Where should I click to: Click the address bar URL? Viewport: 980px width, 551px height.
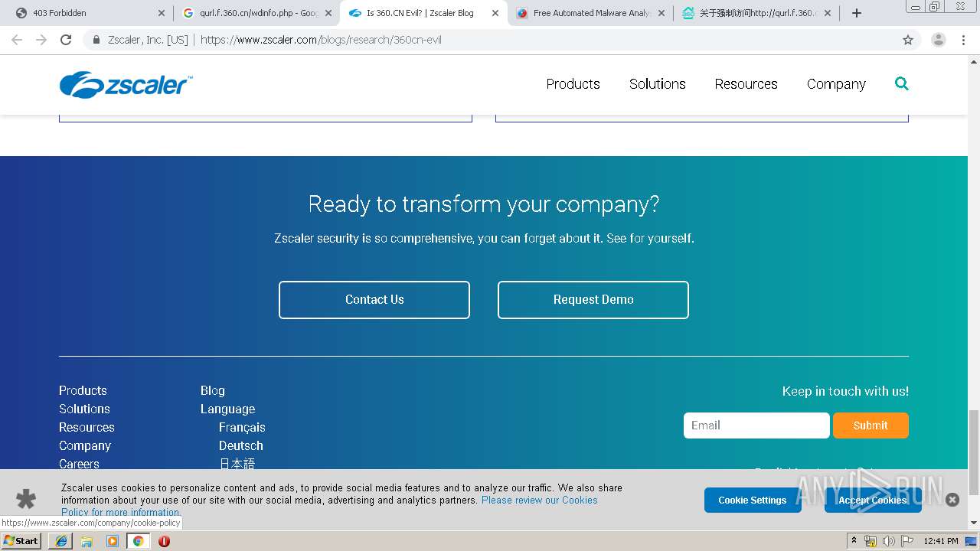click(x=321, y=40)
